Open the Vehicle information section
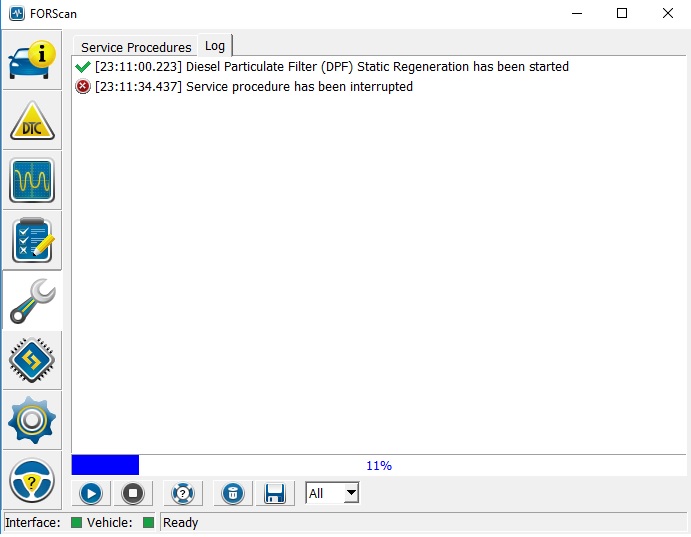 pyautogui.click(x=32, y=60)
